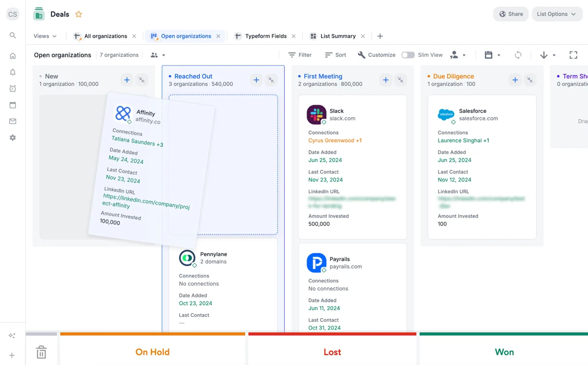The width and height of the screenshot is (588, 365).
Task: Open Tatiana Saunders +3 connections link
Action: point(137,141)
